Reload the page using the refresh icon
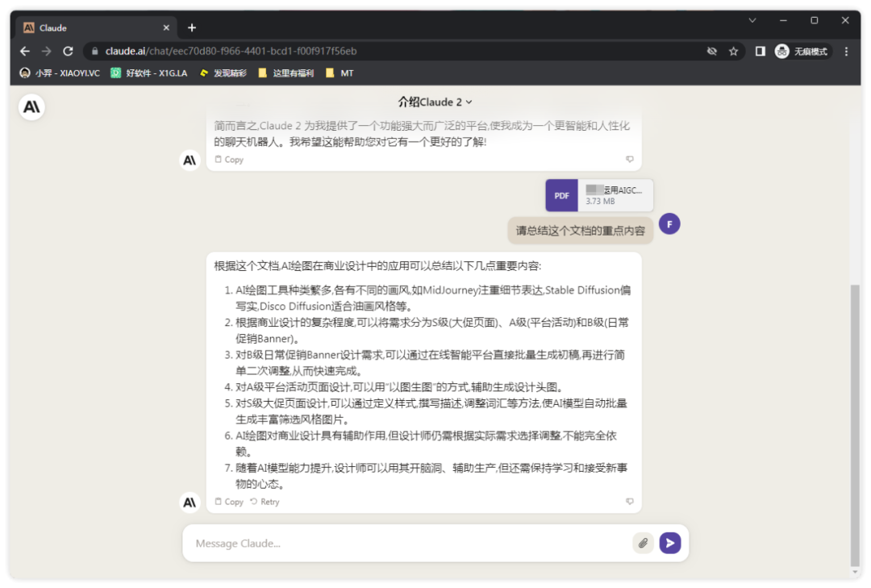 coord(68,51)
